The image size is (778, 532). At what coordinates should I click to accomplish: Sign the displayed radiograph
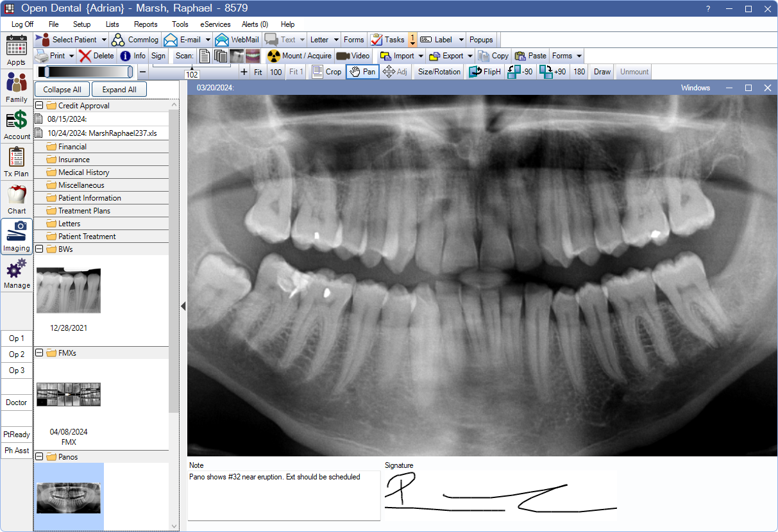158,56
